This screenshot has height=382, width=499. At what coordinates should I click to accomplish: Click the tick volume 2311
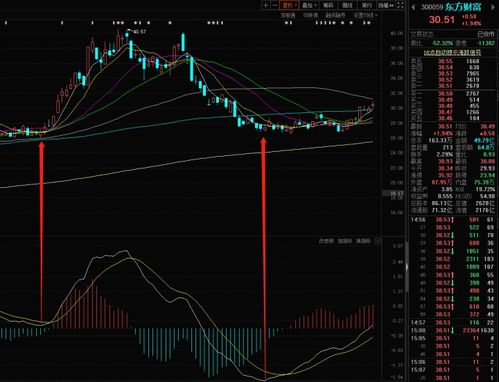(x=473, y=259)
